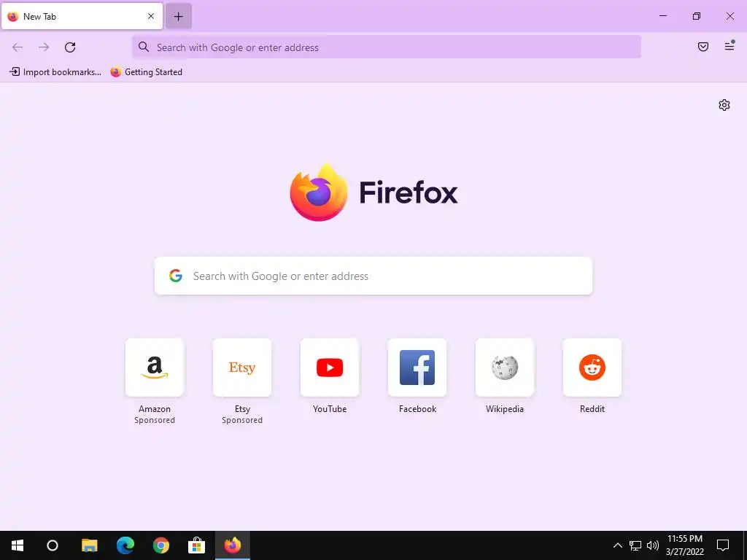Click the Reddit label text
747x560 pixels.
pyautogui.click(x=592, y=409)
